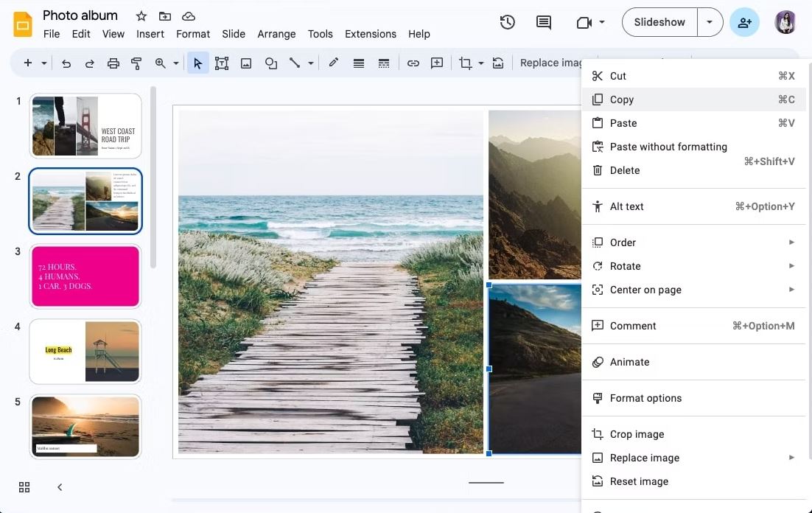Open the Arrange menu
Image resolution: width=812 pixels, height=513 pixels.
[276, 34]
